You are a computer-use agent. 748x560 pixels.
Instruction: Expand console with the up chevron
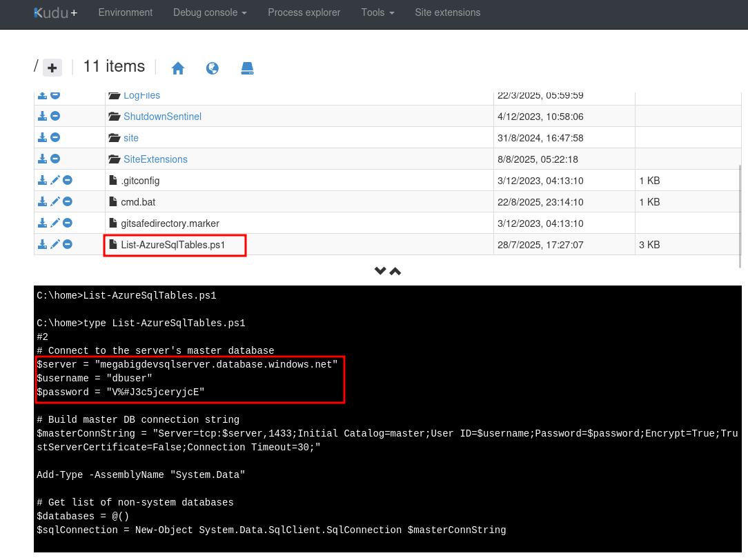click(x=395, y=271)
